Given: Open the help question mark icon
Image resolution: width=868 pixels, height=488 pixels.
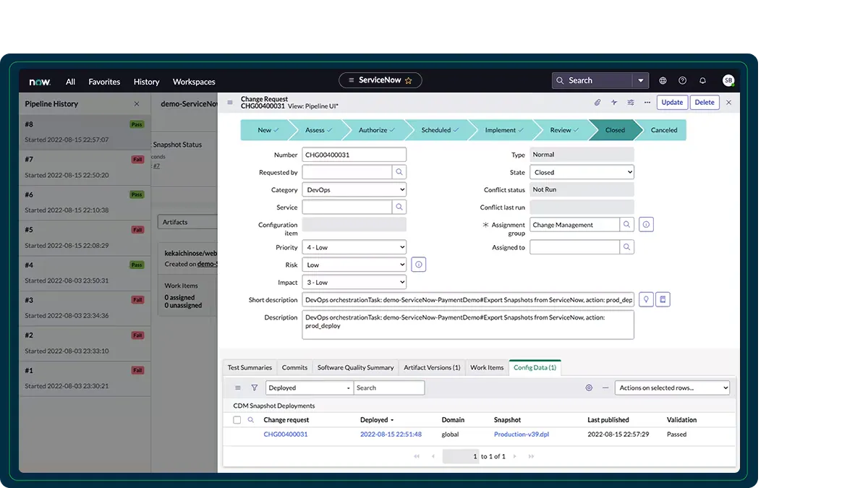Looking at the screenshot, I should coord(682,81).
